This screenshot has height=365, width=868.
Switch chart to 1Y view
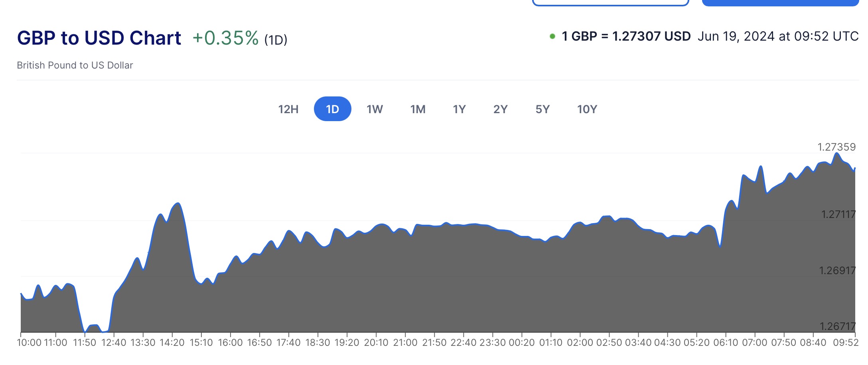click(459, 109)
